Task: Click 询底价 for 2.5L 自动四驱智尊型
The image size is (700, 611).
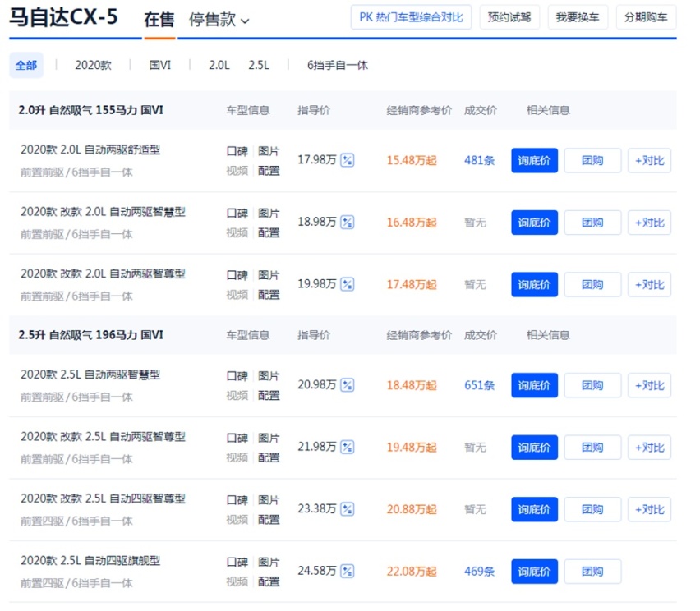Action: (534, 509)
